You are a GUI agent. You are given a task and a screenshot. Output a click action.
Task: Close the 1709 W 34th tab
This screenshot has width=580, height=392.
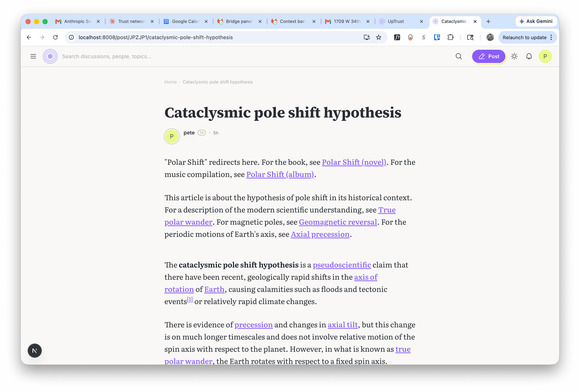(368, 21)
